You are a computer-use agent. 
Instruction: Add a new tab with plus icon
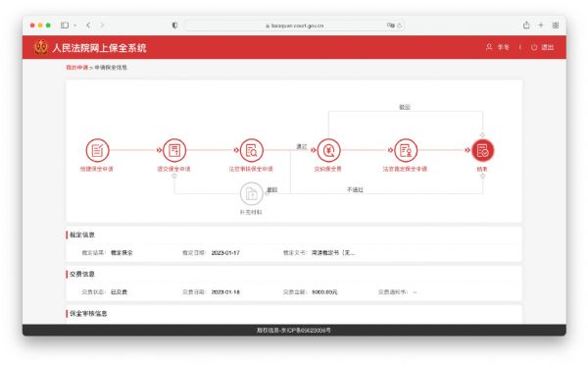tap(541, 26)
